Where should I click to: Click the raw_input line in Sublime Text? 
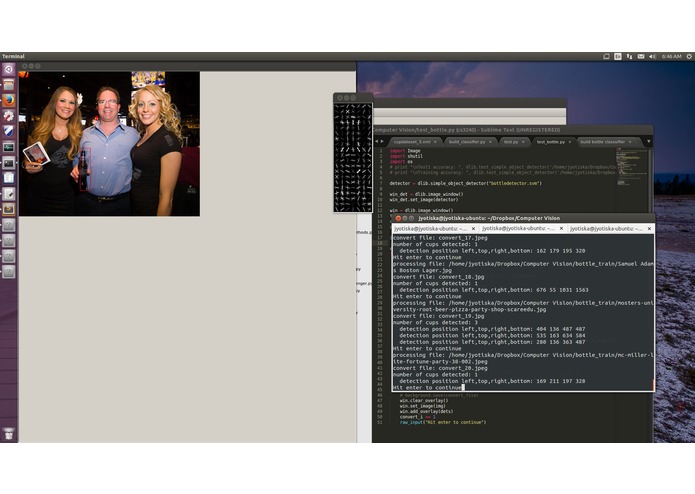443,423
